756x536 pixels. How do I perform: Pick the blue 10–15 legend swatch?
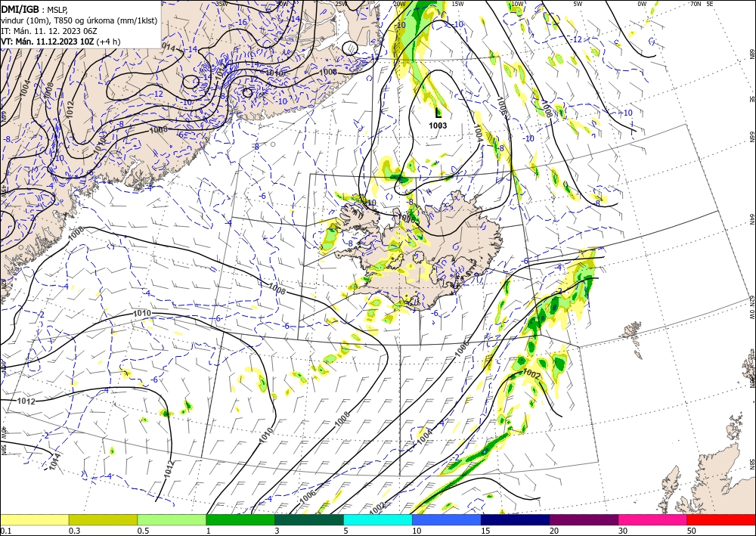447,519
